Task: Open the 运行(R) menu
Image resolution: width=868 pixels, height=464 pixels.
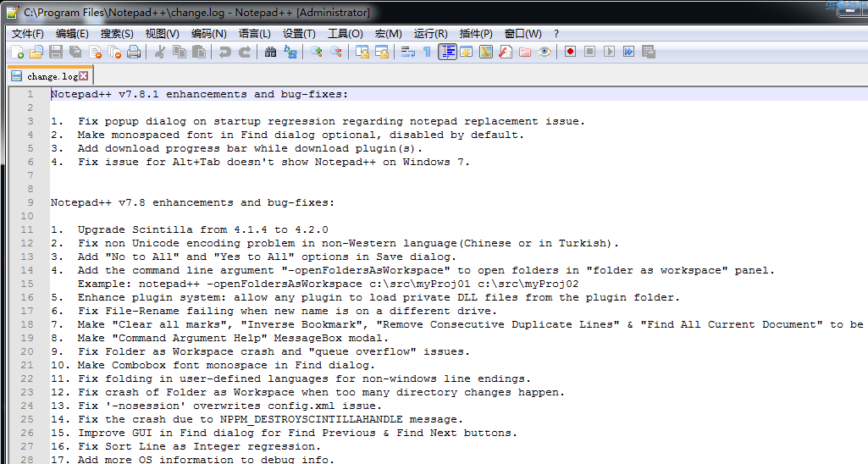Action: coord(431,34)
